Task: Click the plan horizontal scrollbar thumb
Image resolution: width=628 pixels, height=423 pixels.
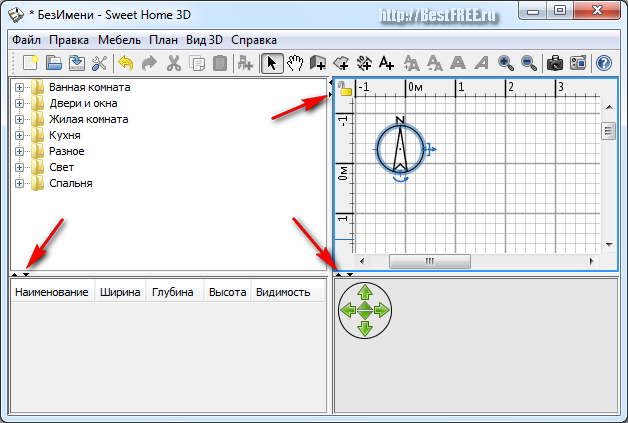Action: (430, 262)
